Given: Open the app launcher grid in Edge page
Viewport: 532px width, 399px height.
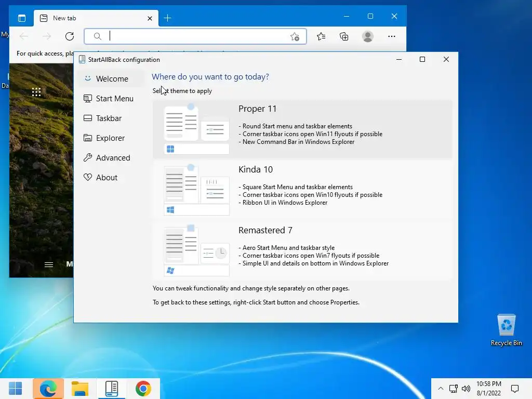Looking at the screenshot, I should (x=36, y=92).
